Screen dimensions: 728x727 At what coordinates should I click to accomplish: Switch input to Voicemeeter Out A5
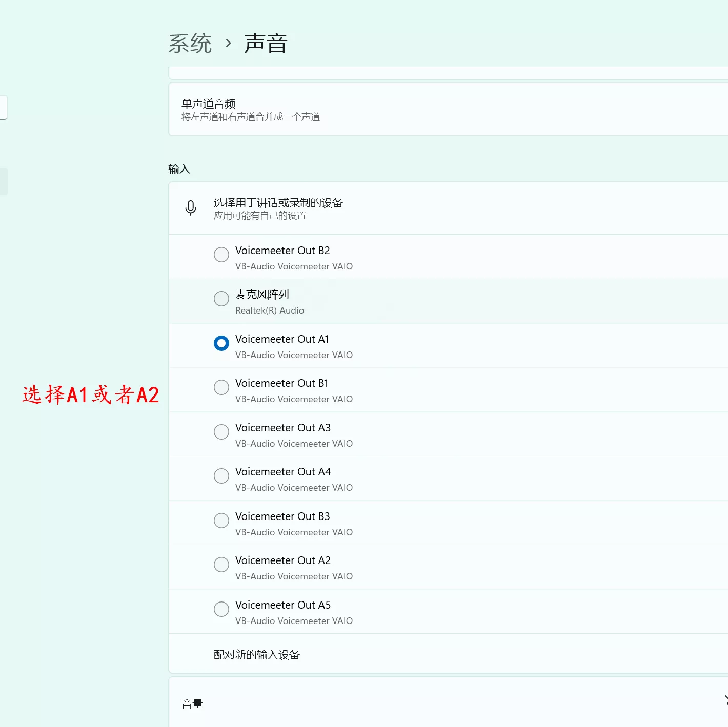[x=221, y=609]
